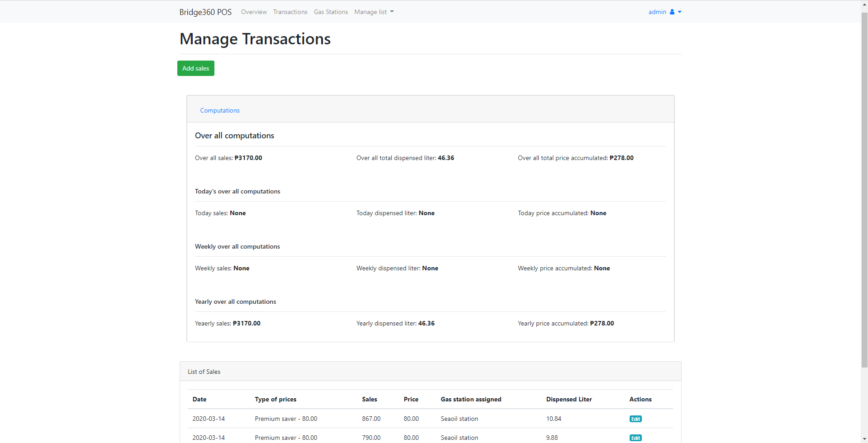The height and width of the screenshot is (443, 868).
Task: Select Over all total price ₱278.00
Action: coord(621,158)
